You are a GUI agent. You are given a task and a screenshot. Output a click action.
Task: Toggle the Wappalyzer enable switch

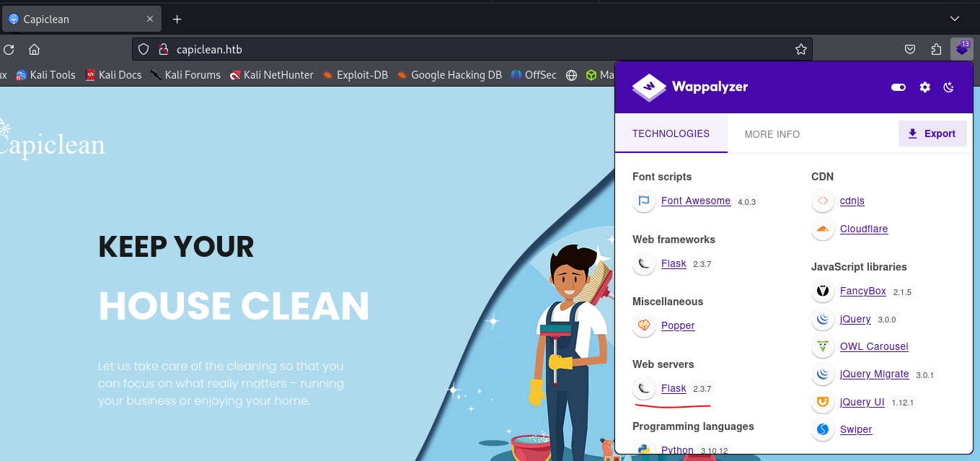(x=899, y=87)
